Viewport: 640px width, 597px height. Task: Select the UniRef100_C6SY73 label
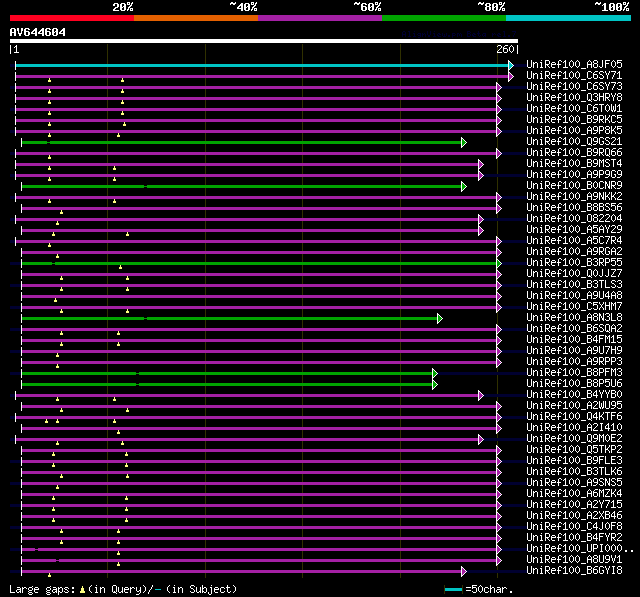574,87
